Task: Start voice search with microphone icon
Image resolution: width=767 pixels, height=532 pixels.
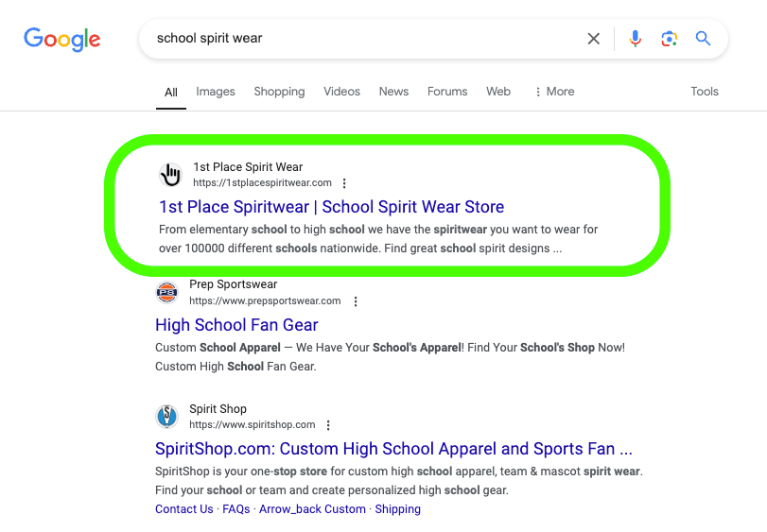Action: [x=635, y=39]
